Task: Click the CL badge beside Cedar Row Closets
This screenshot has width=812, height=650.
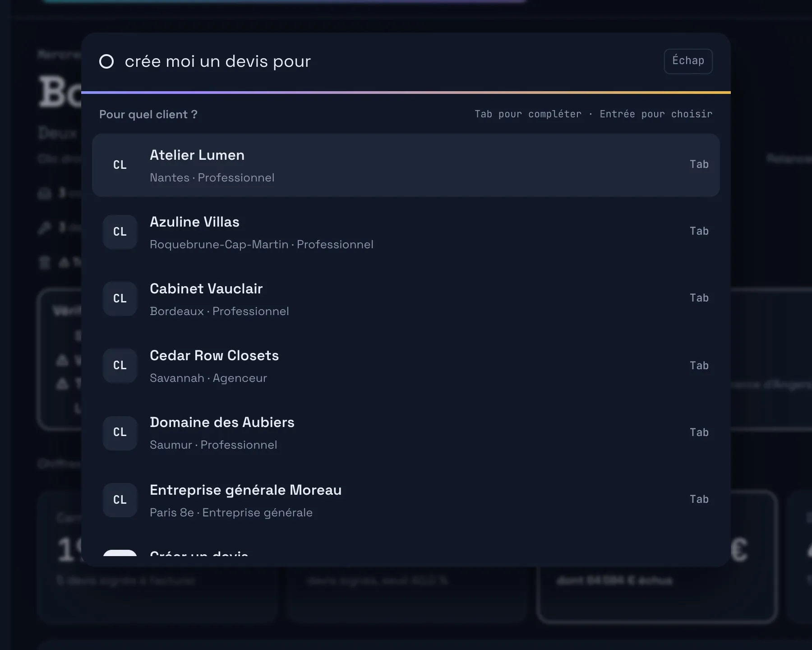Action: pyautogui.click(x=120, y=366)
